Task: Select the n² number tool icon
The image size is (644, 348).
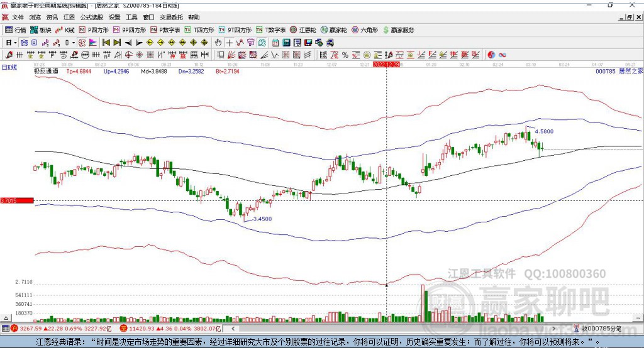Action: pos(107,55)
